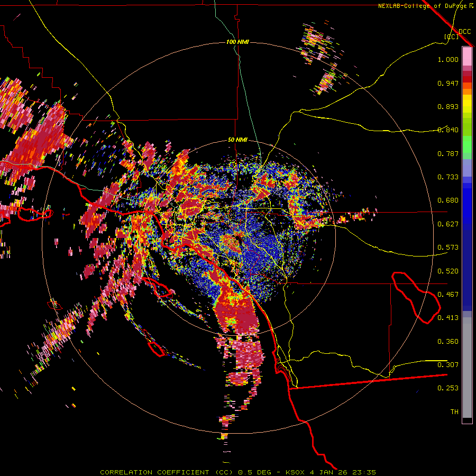
Task: Click the DCC label above the color scale
Action: click(465, 31)
